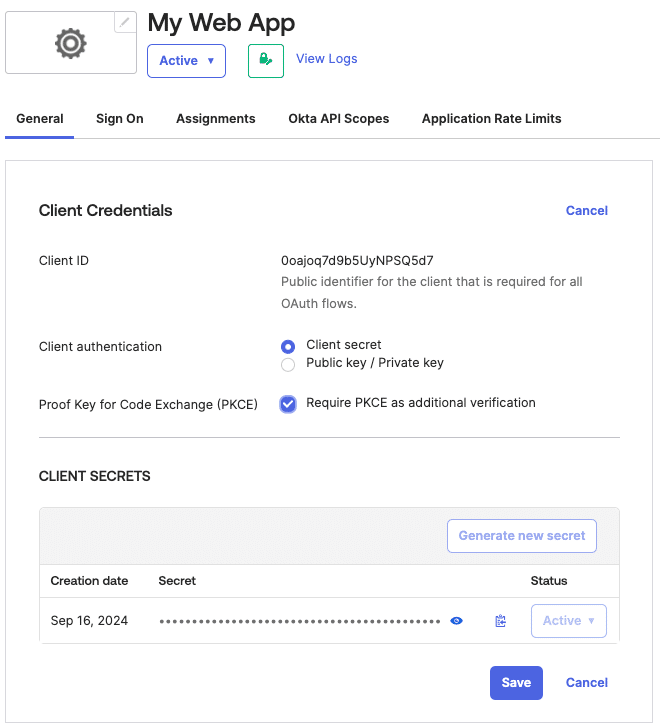Copy the client secret to clipboard
The width and height of the screenshot is (660, 726).
click(x=500, y=621)
